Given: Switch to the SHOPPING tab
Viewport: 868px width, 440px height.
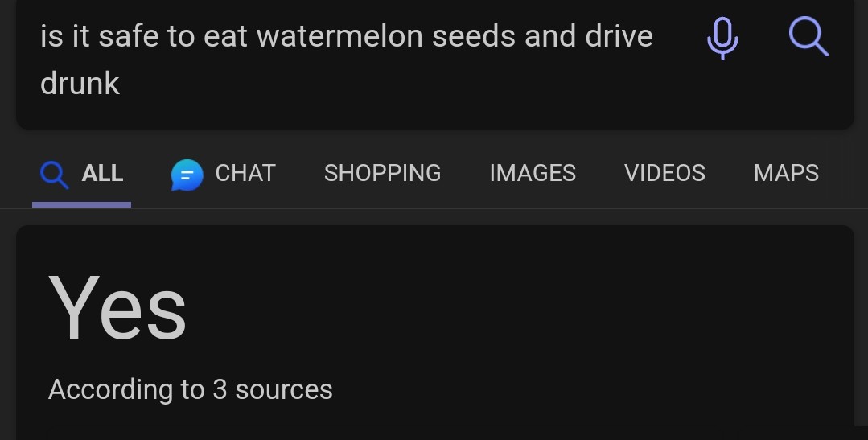Looking at the screenshot, I should [x=382, y=173].
